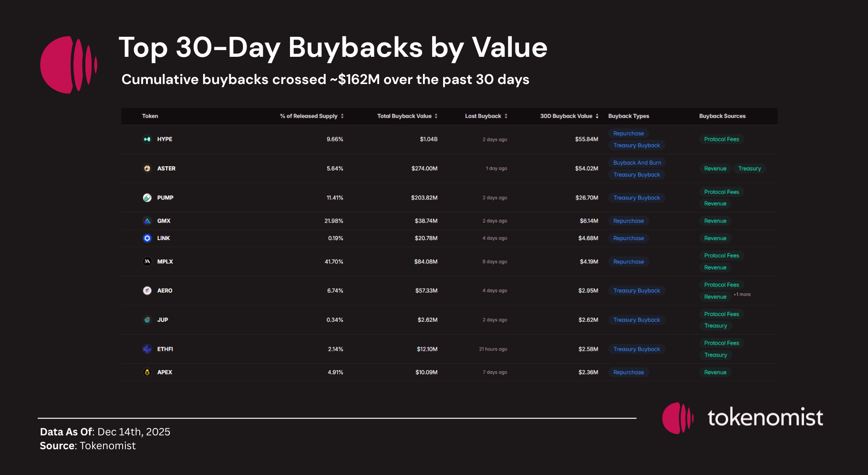Click the AERO token icon
This screenshot has height=475, width=868.
[x=147, y=291]
